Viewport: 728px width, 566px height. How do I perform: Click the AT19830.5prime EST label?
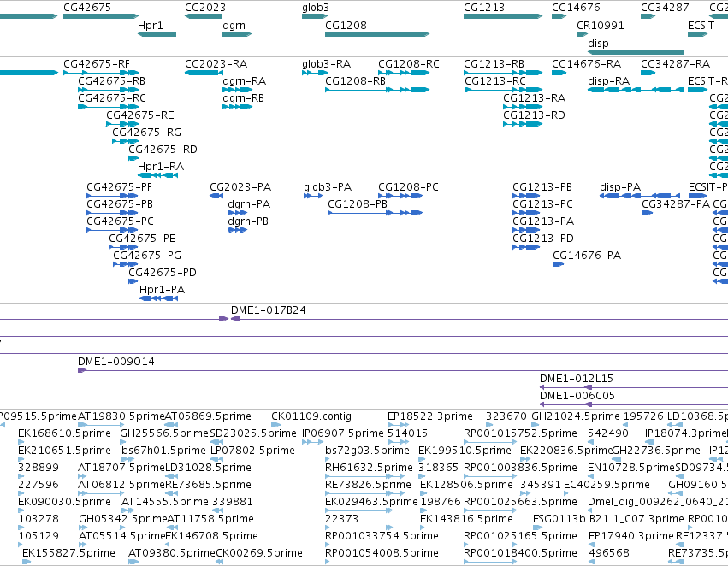(x=121, y=416)
